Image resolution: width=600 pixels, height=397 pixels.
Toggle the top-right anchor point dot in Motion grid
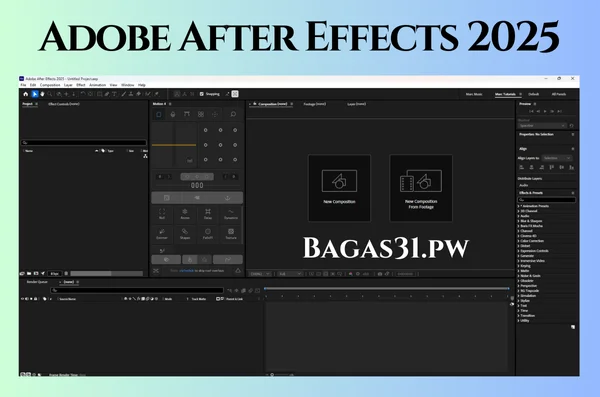pyautogui.click(x=235, y=131)
